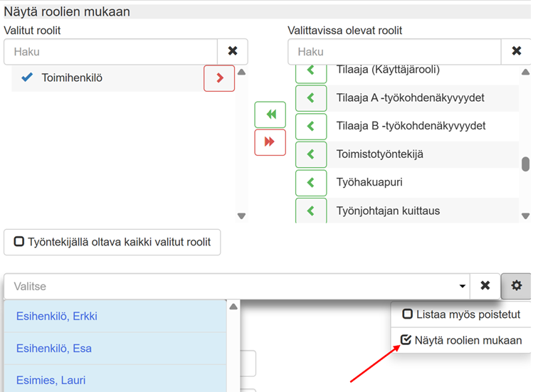This screenshot has height=392, width=538.
Task: Click the Valittavissa olevat roolit search field
Action: pyautogui.click(x=395, y=52)
